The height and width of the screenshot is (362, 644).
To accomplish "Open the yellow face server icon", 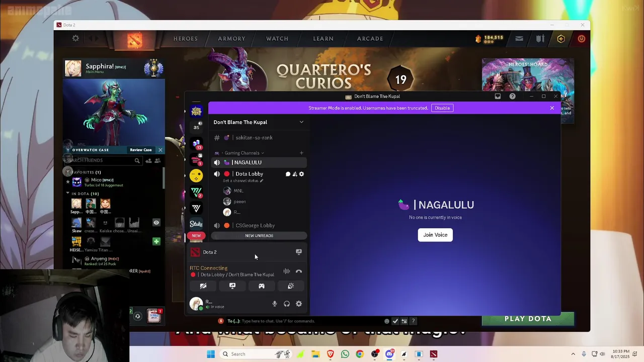I will (x=196, y=175).
